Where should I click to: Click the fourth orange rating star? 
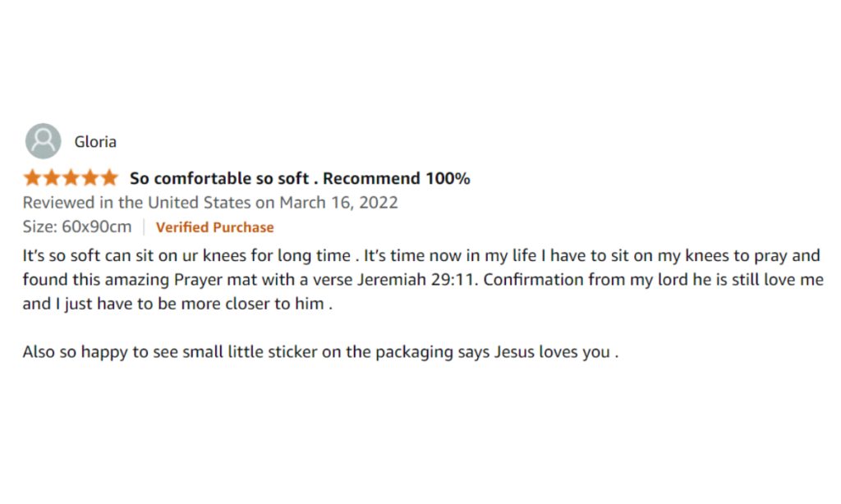point(90,178)
